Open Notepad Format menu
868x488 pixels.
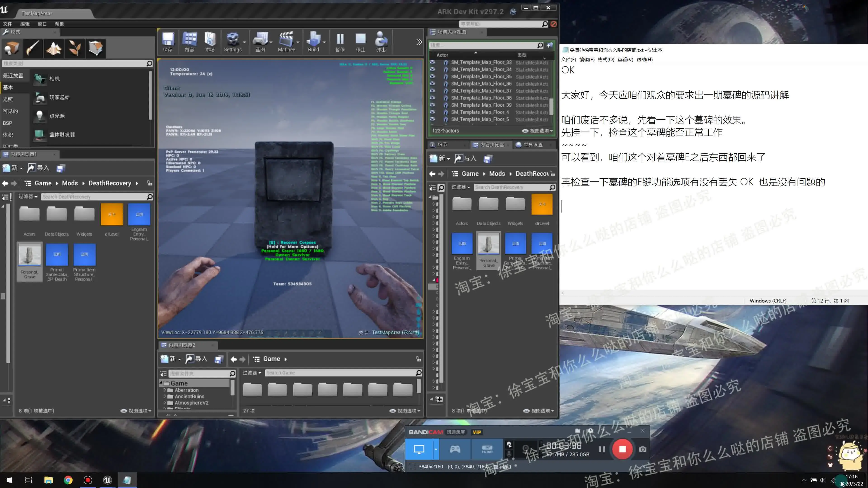(x=606, y=60)
